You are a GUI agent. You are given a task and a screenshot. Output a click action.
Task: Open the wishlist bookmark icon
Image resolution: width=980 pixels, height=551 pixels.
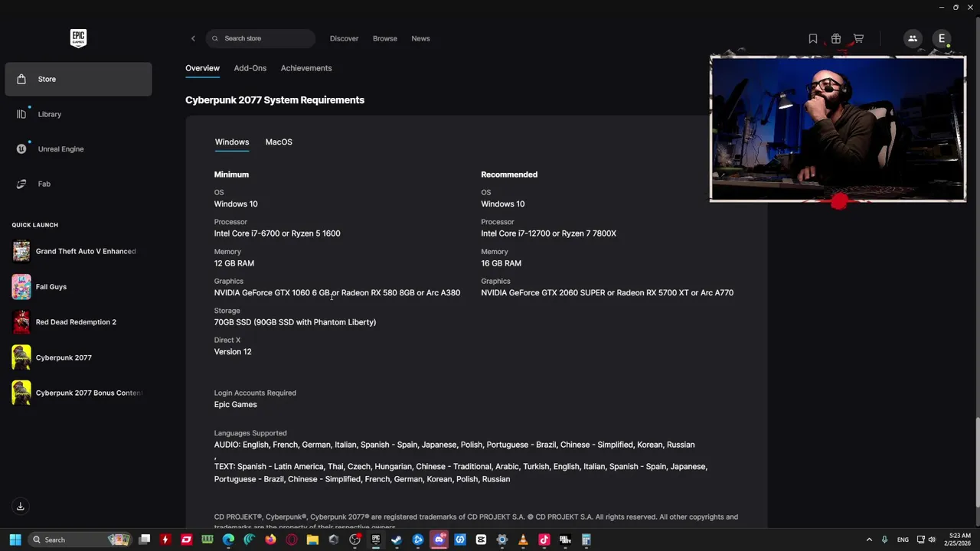[813, 38]
